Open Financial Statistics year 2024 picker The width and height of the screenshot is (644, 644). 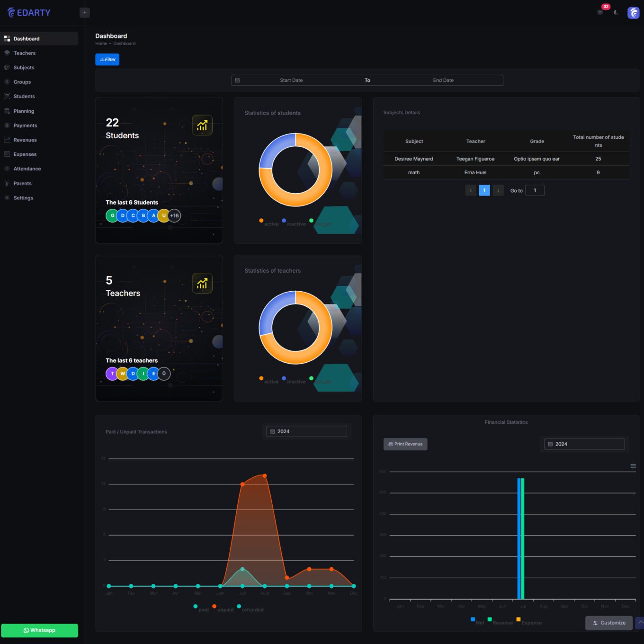click(584, 444)
